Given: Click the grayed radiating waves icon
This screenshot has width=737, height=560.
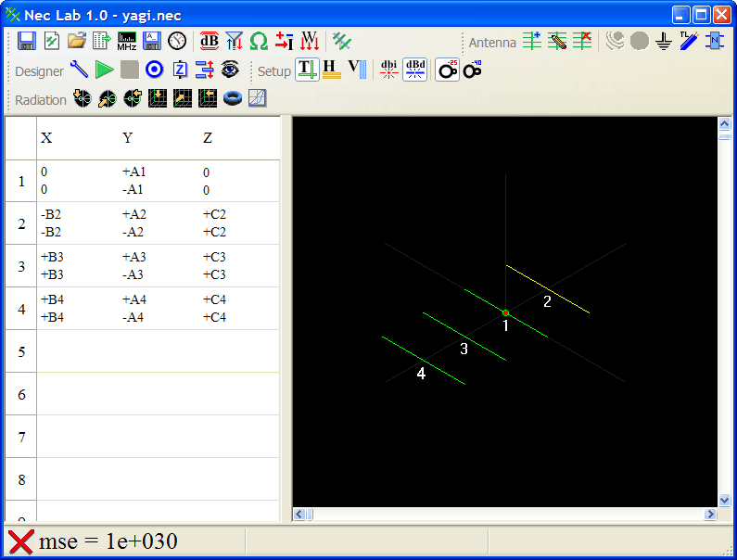Looking at the screenshot, I should point(615,42).
